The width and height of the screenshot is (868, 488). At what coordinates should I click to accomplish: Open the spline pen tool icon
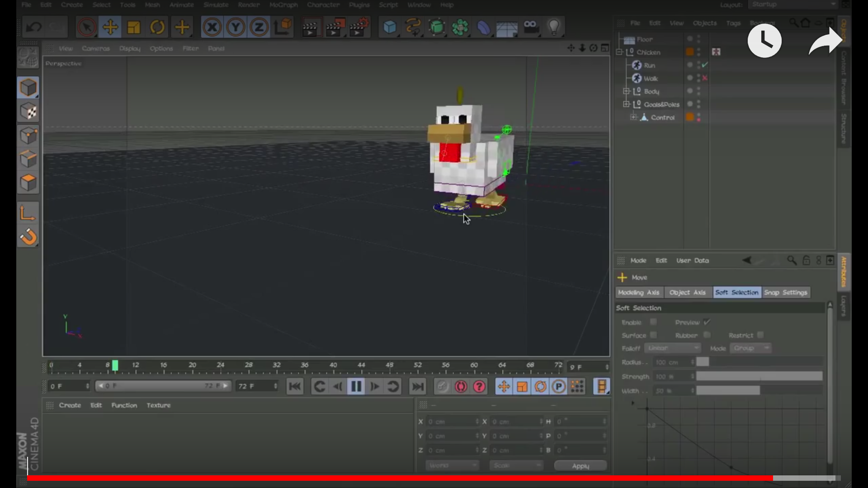point(413,28)
